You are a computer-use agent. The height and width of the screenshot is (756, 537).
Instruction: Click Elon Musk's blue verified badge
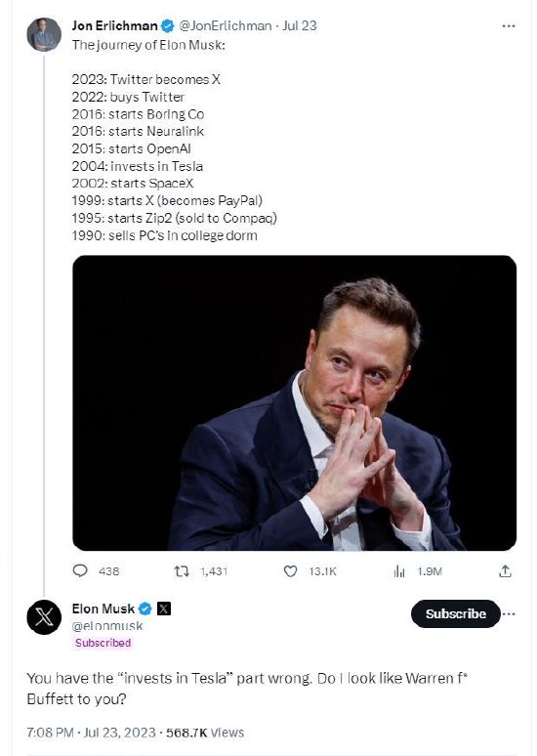(x=145, y=609)
